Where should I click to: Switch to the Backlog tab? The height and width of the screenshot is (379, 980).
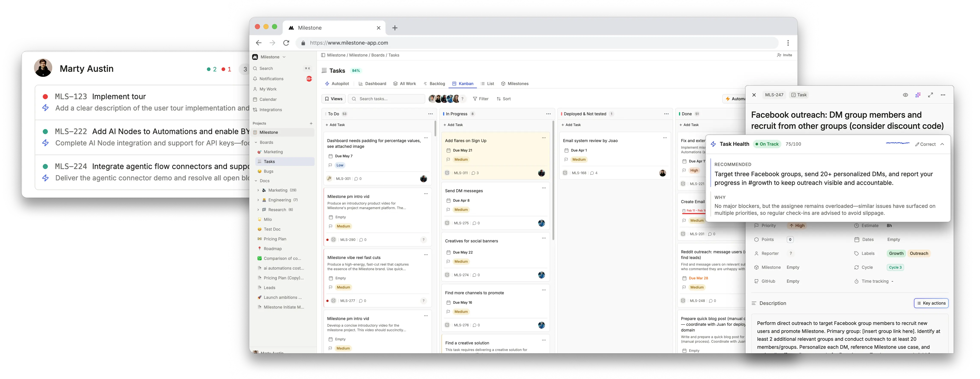point(437,83)
